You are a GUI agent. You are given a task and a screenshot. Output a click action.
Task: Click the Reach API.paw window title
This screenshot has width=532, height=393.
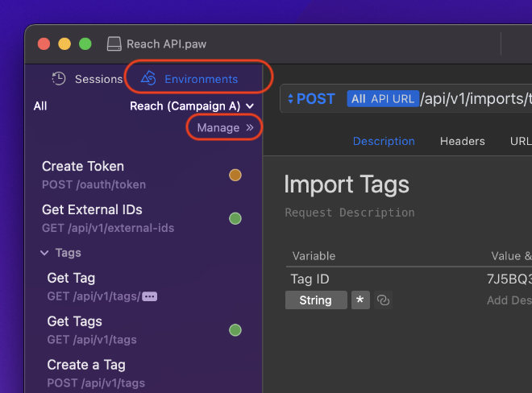coord(166,44)
